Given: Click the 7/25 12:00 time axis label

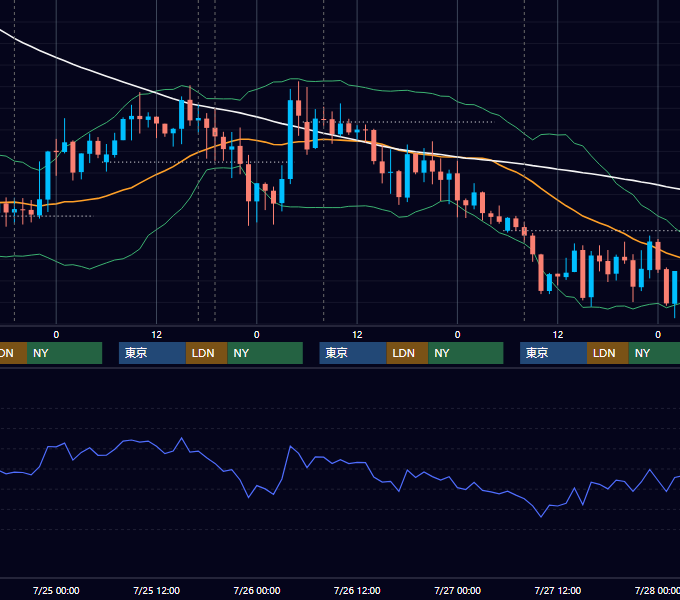Looking at the screenshot, I should 157,590.
